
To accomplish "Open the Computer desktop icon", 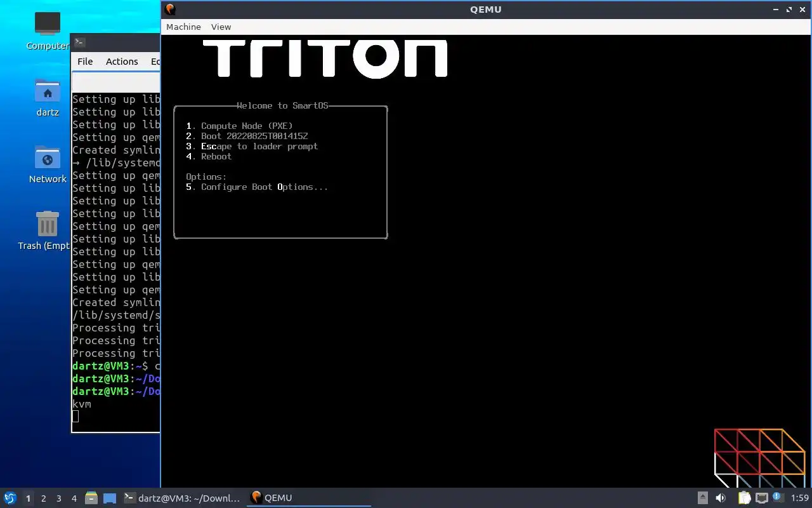I will (x=48, y=30).
